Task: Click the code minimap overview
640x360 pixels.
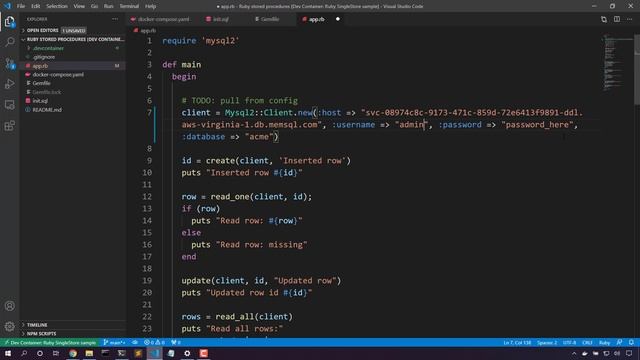Action: coord(618,62)
